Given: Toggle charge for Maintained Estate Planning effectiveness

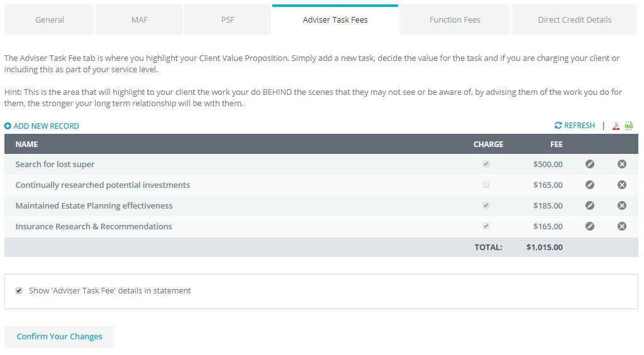Looking at the screenshot, I should tap(486, 205).
